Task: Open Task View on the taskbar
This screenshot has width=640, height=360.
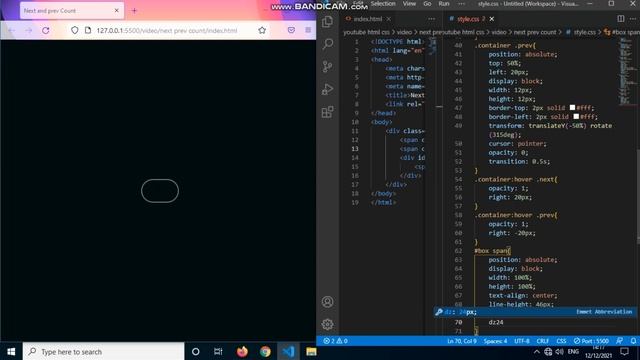Action: click(x=218, y=351)
